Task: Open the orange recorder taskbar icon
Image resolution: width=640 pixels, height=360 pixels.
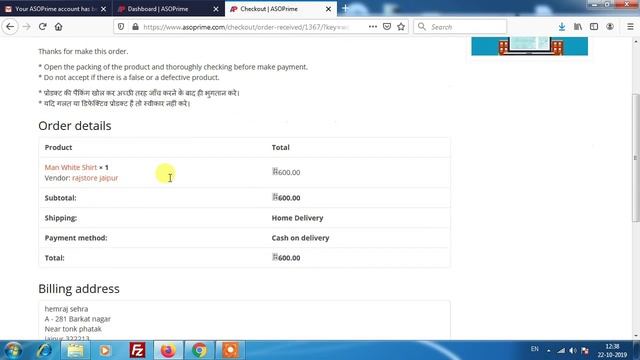Action: coord(230,350)
